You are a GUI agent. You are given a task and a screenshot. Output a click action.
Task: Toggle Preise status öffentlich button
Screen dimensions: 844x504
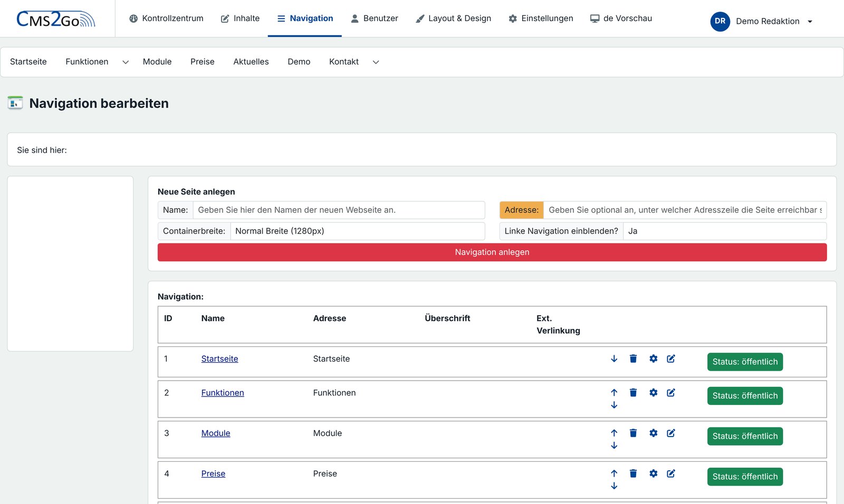point(745,477)
